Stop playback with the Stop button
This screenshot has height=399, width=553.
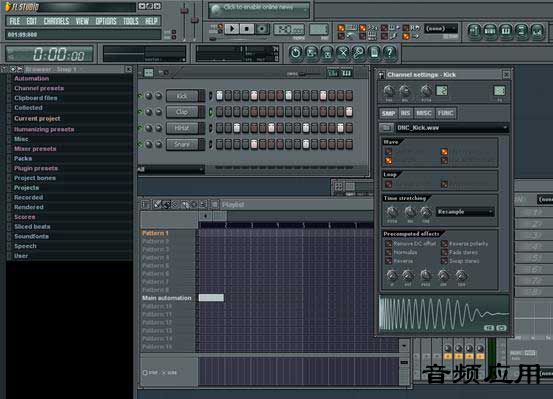point(247,29)
